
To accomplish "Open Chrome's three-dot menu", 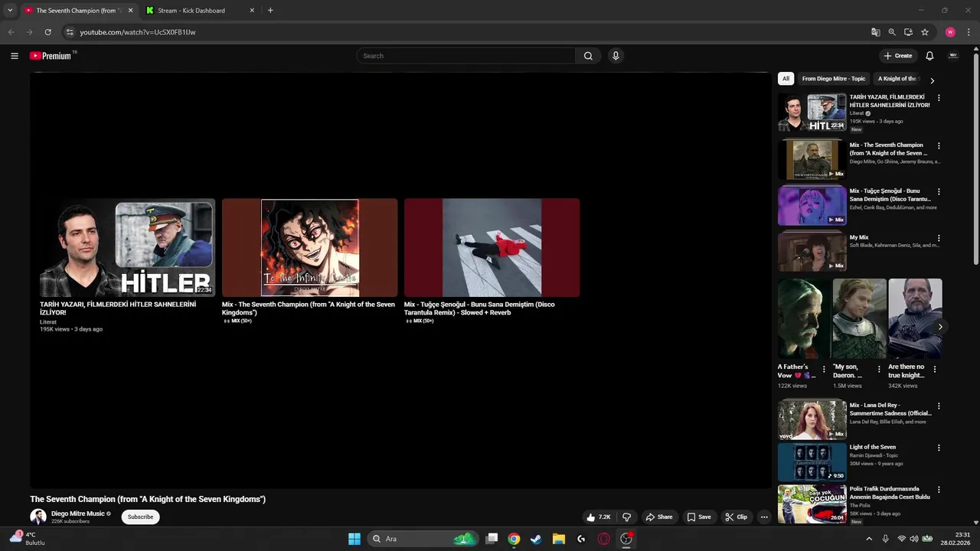I will pyautogui.click(x=969, y=32).
